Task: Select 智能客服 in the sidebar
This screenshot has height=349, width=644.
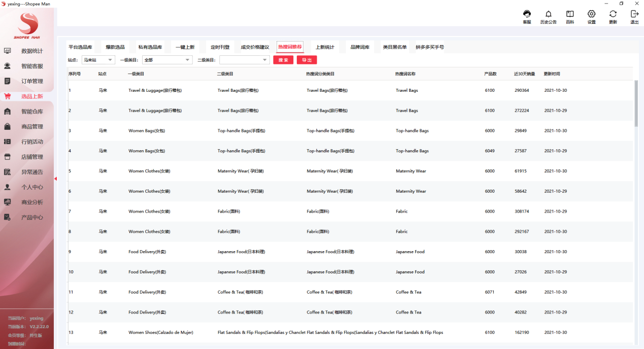Action: (x=31, y=66)
